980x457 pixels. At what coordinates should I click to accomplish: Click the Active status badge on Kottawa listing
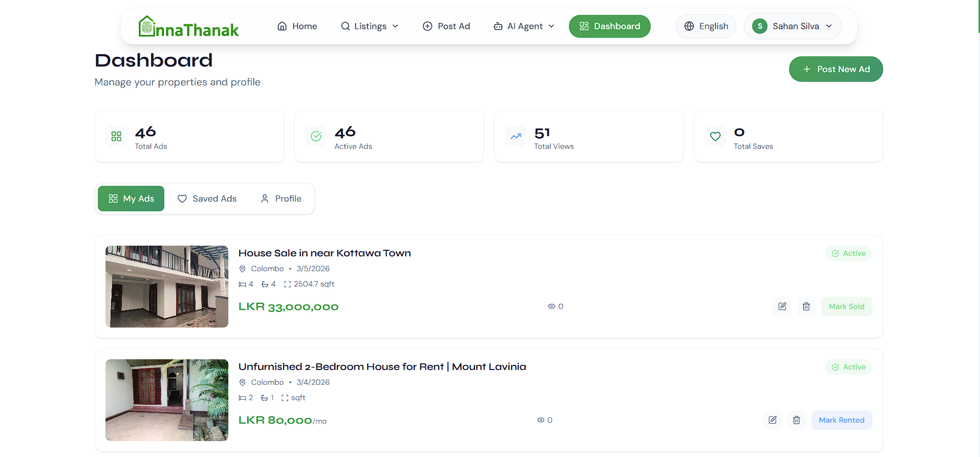click(848, 253)
